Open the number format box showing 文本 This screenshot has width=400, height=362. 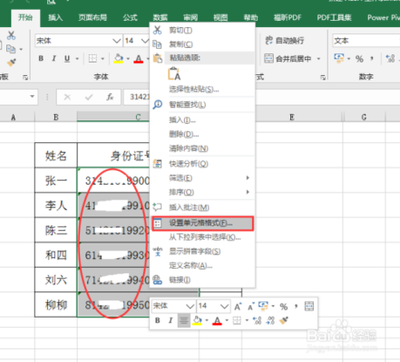366,41
